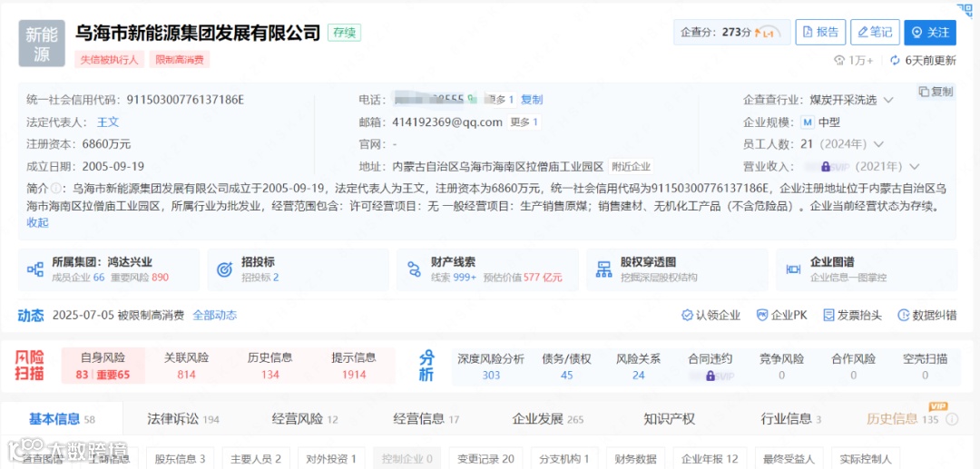Image resolution: width=980 pixels, height=469 pixels.
Task: Select the 最终受益人 sub-tab
Action: point(789,459)
